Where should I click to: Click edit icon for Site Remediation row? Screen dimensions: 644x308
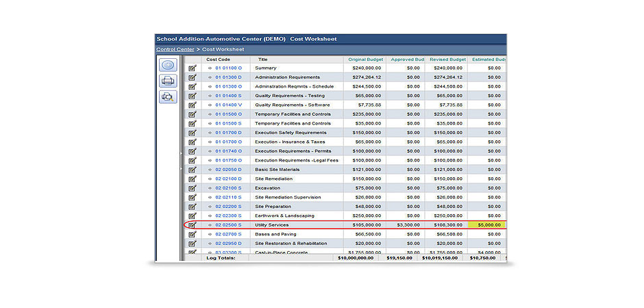click(x=193, y=179)
